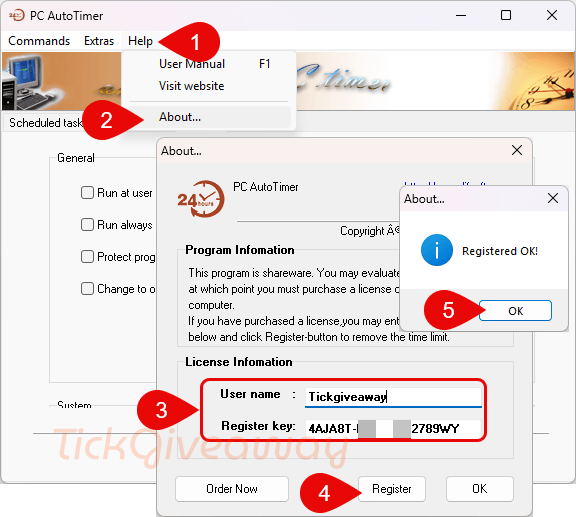Image resolution: width=576 pixels, height=517 pixels.
Task: Click the blue website link in About dialog
Action: [x=444, y=183]
